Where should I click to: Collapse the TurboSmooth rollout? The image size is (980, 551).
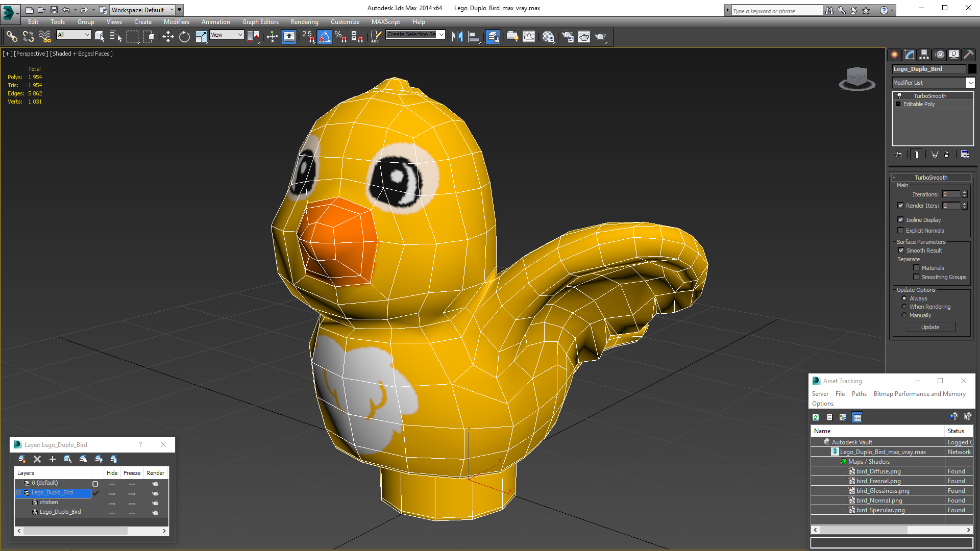pyautogui.click(x=894, y=178)
